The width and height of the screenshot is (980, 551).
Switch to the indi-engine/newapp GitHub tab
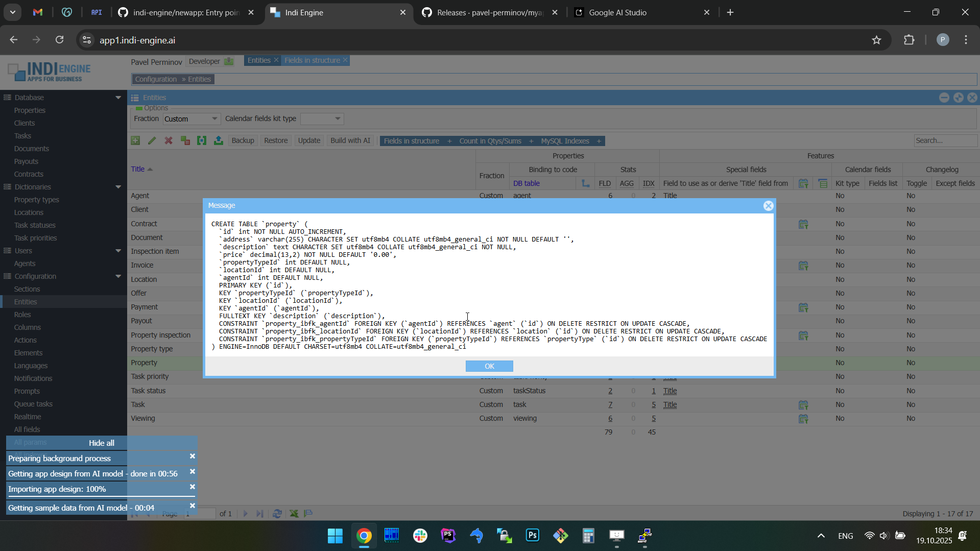186,13
